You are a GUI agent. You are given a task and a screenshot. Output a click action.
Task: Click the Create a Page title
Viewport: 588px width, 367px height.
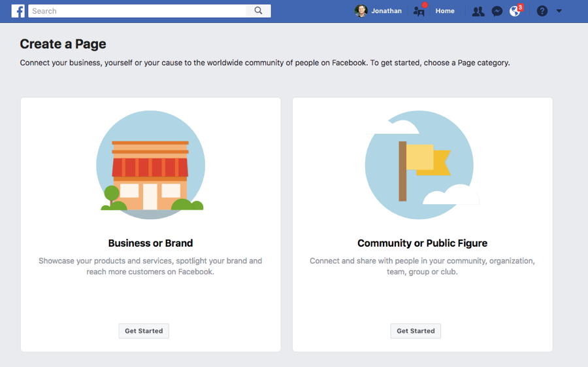coord(63,44)
